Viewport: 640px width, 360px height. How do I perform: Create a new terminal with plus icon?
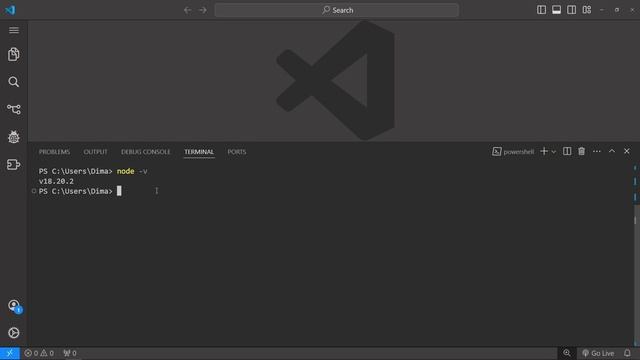544,151
